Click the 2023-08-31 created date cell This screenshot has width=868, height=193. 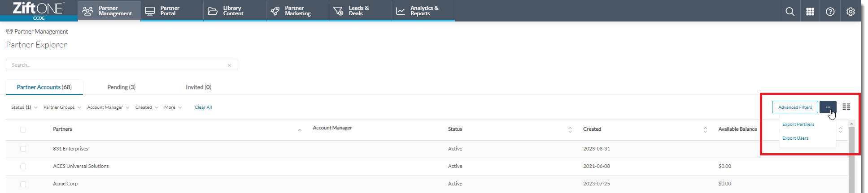tap(596, 149)
